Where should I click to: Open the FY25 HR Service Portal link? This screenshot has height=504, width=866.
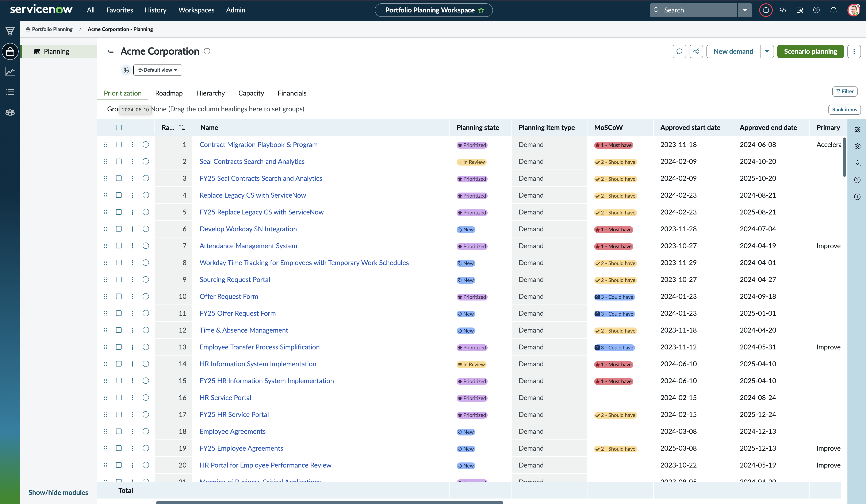(234, 414)
